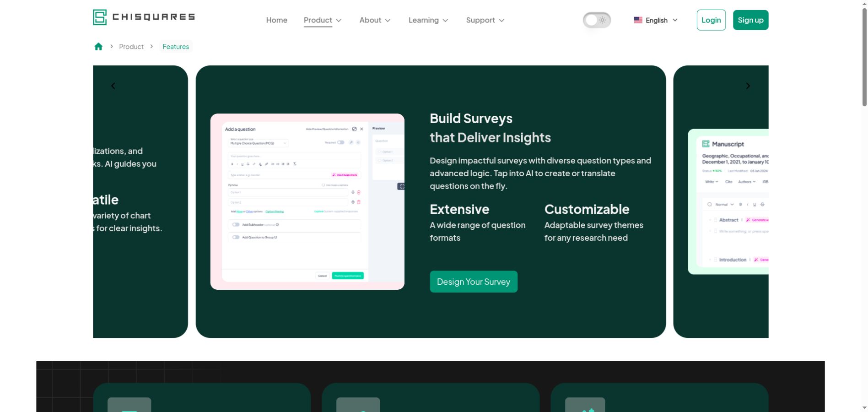The height and width of the screenshot is (412, 868).
Task: Click the Customizable heading
Action: tap(587, 209)
